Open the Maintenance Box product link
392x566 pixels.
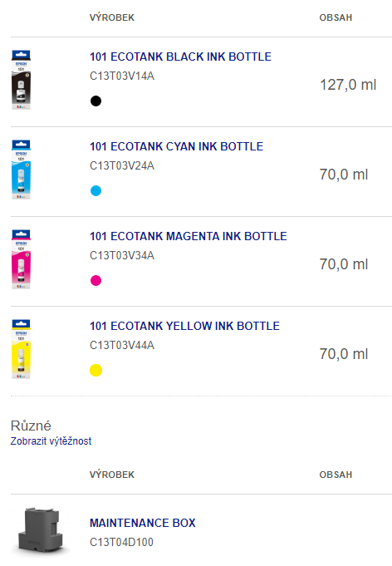pos(143,523)
